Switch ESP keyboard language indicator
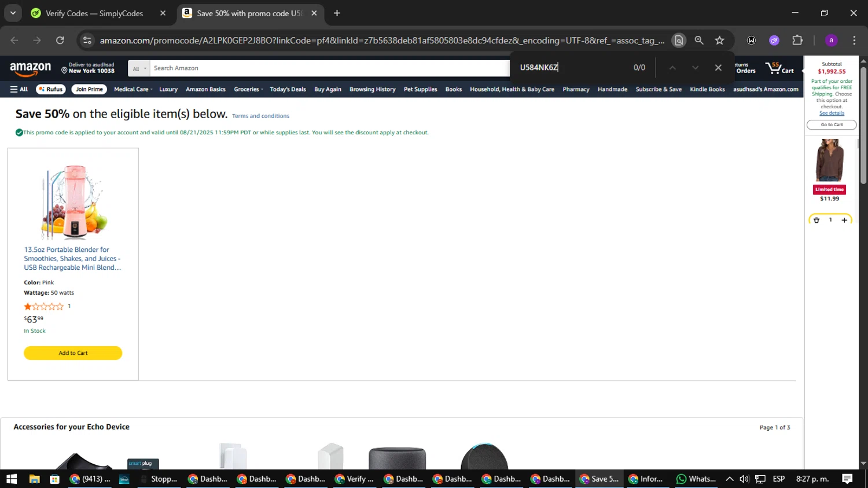 click(x=779, y=479)
